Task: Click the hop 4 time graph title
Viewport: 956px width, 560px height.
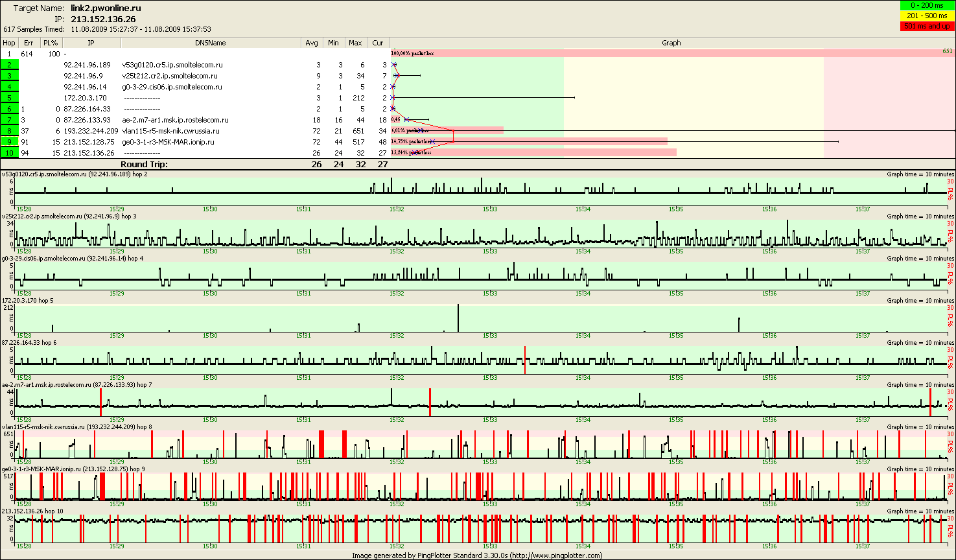Action: (73, 258)
